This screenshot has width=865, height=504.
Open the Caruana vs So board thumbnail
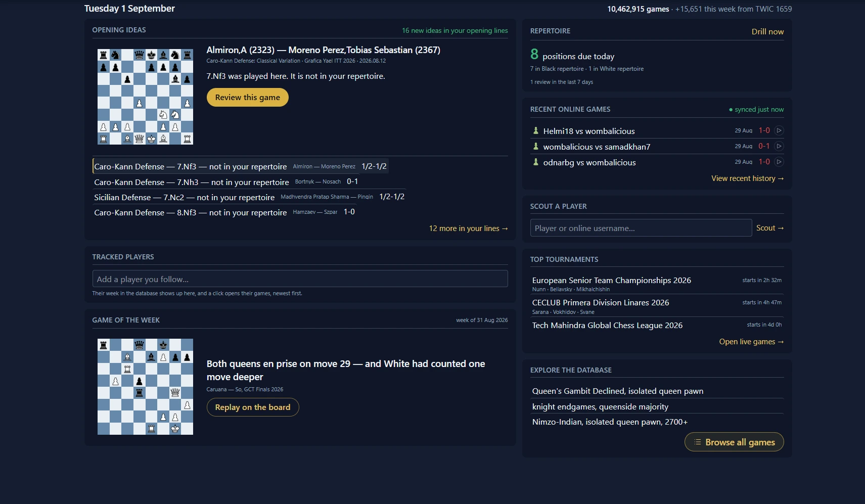pyautogui.click(x=145, y=387)
